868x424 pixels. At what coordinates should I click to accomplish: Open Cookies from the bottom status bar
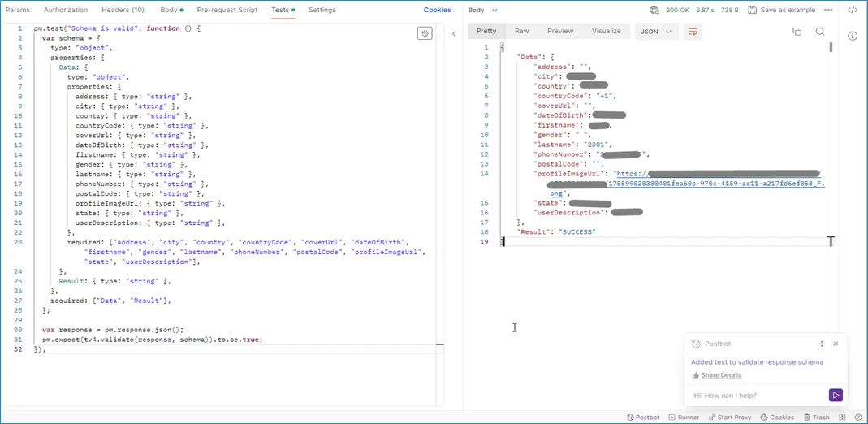(778, 418)
